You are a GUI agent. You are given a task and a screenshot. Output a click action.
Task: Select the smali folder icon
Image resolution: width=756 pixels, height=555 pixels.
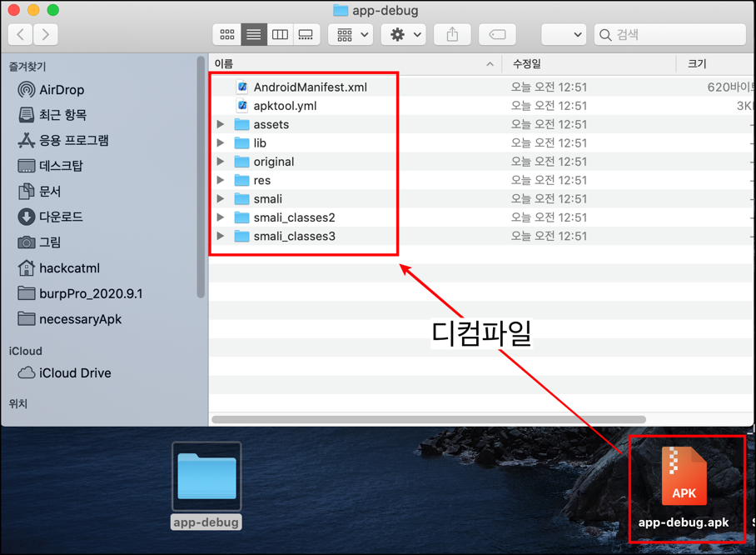point(241,199)
